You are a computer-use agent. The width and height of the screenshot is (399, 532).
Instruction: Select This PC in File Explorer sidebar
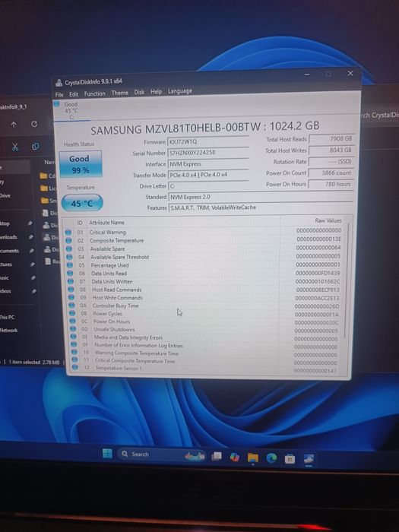click(7, 317)
